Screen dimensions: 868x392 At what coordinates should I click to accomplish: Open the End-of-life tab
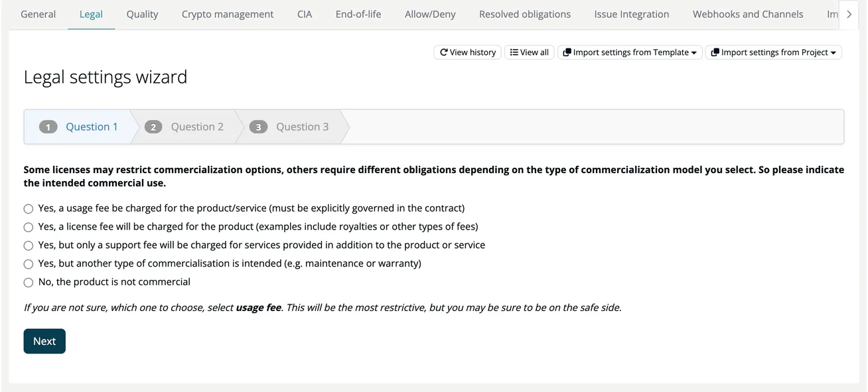point(358,14)
